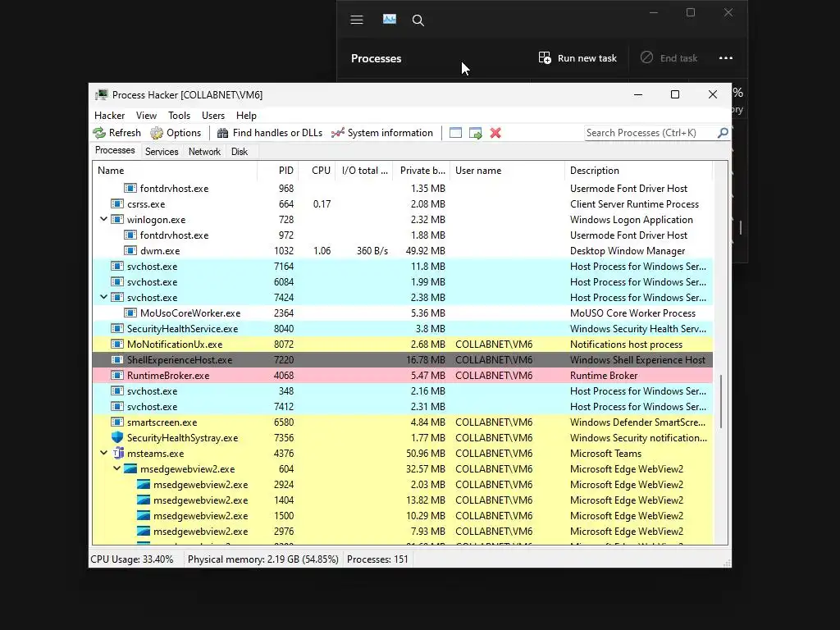This screenshot has width=840, height=630.
Task: Open Task Manager hamburger navigation menu
Action: [x=357, y=21]
